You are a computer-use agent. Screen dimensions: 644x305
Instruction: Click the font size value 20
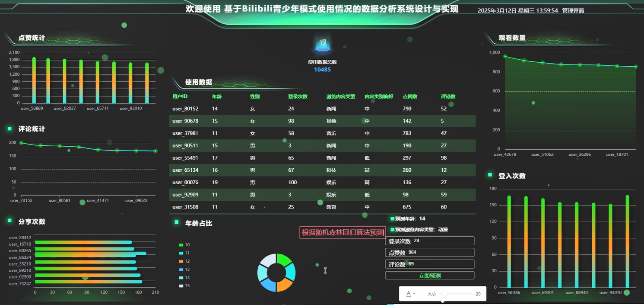[478, 294]
